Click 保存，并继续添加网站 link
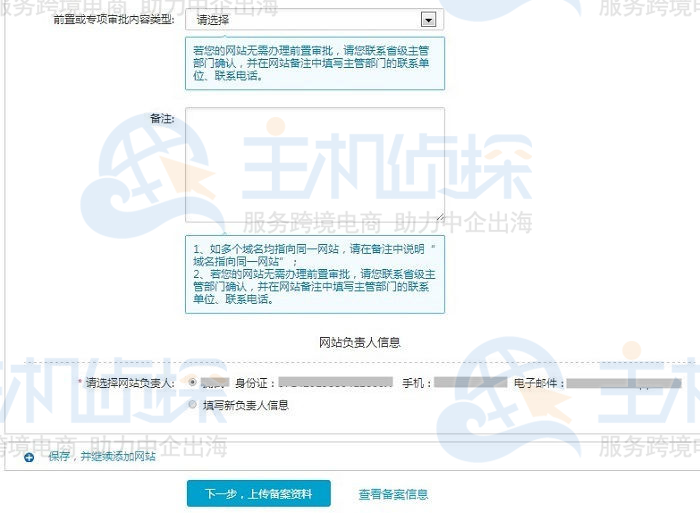The height and width of the screenshot is (513, 700). click(102, 456)
